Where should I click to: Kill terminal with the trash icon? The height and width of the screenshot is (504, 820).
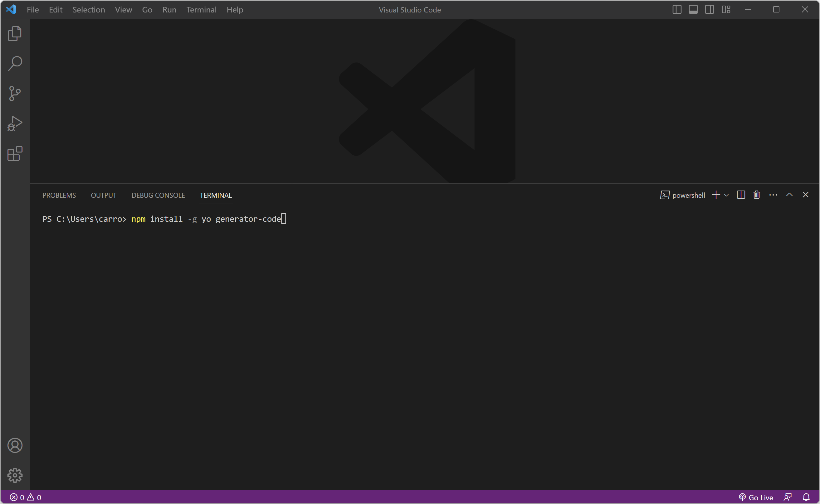click(x=756, y=195)
